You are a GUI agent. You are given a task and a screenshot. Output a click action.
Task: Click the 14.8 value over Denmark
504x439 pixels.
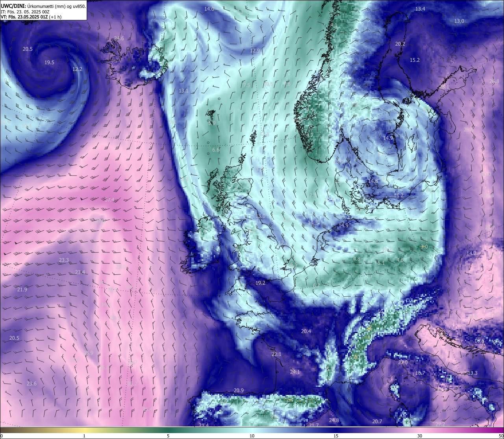tap(373, 181)
